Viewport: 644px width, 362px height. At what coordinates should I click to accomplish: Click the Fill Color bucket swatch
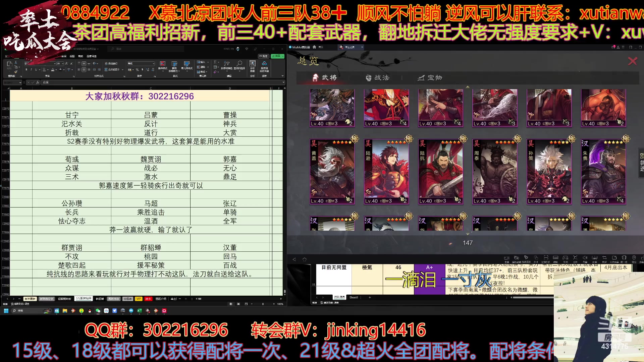[53, 70]
